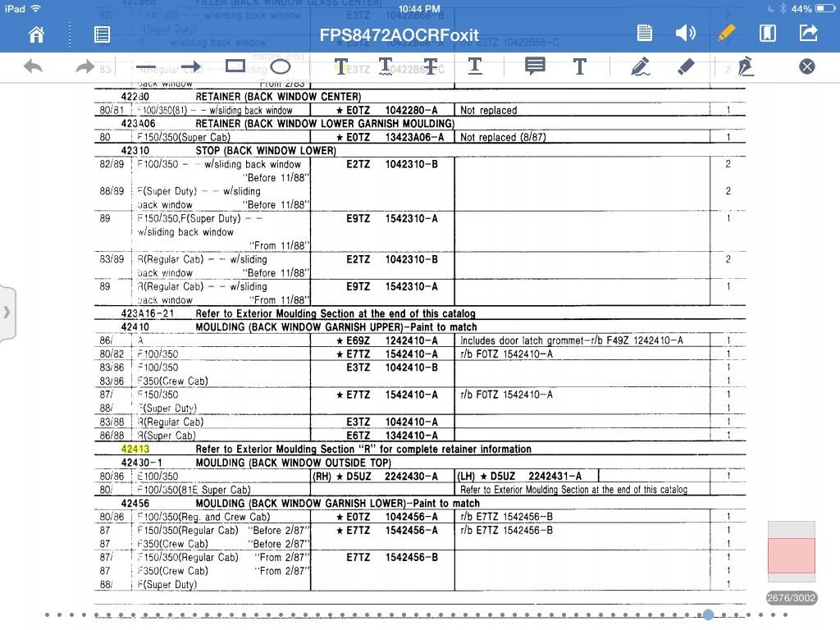Tap the Home icon
Viewport: 840px width, 630px height.
point(36,34)
